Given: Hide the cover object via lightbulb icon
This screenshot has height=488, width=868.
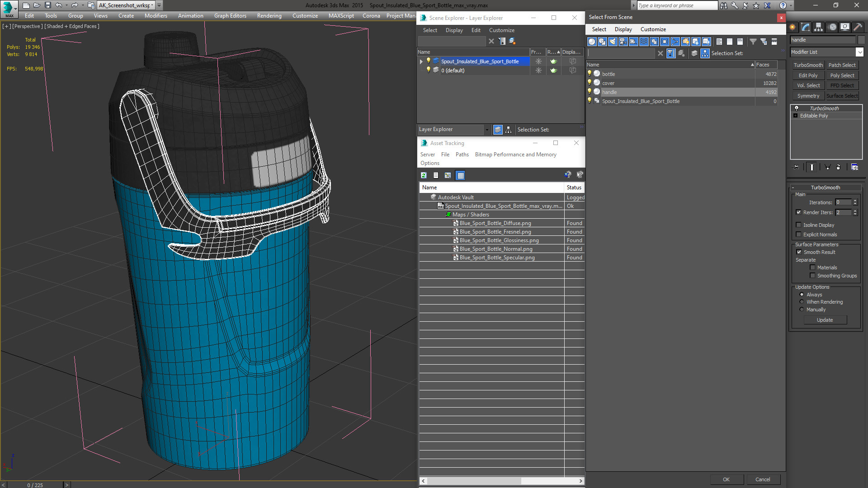Looking at the screenshot, I should pos(590,83).
